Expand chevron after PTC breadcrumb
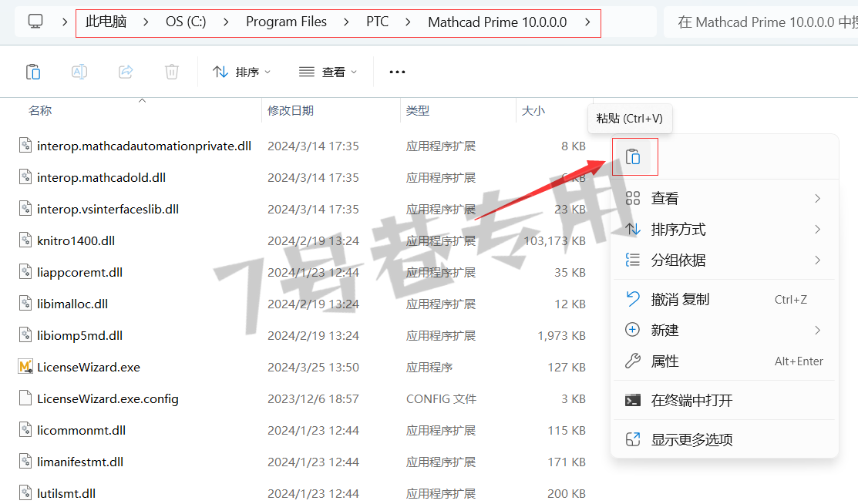 coord(408,22)
